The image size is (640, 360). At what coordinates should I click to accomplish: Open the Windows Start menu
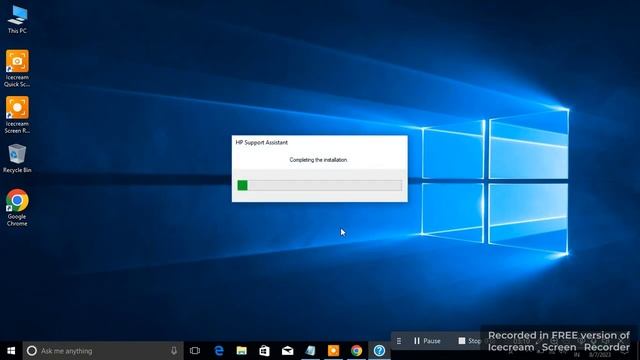pos(11,351)
